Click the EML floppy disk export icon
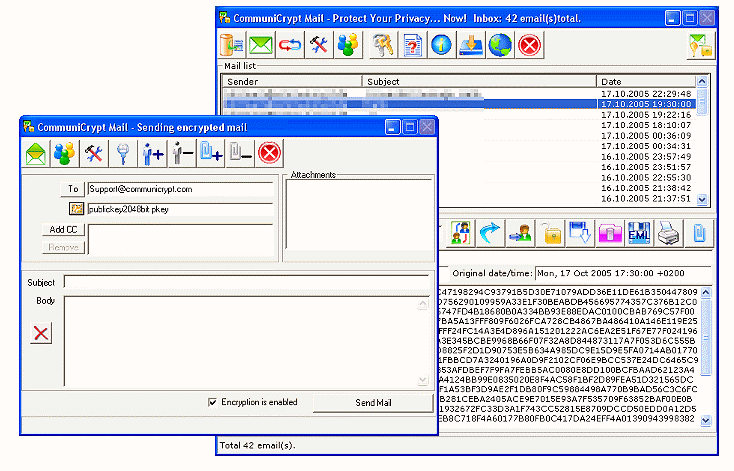The height and width of the screenshot is (471, 734). [x=639, y=233]
